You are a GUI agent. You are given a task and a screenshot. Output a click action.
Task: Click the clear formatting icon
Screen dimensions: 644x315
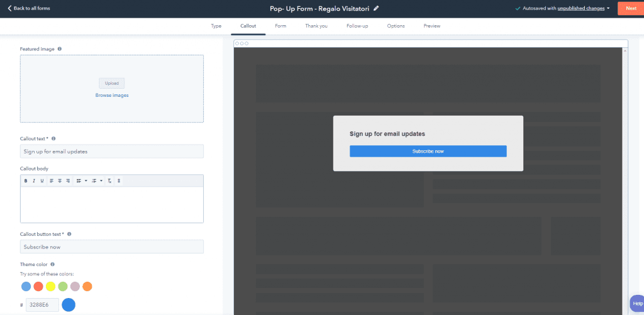[109, 181]
